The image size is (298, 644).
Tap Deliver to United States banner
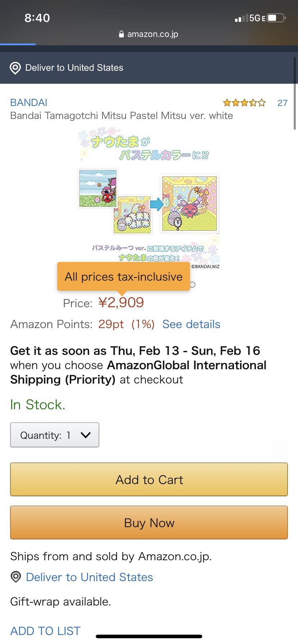point(74,68)
